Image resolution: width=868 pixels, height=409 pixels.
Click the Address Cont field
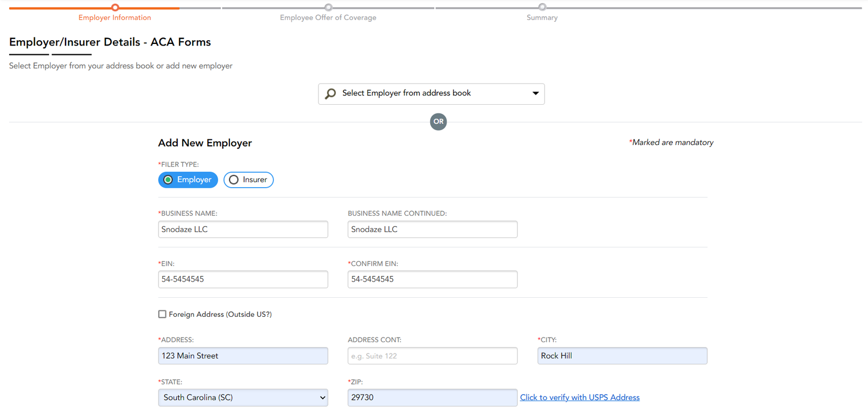432,356
